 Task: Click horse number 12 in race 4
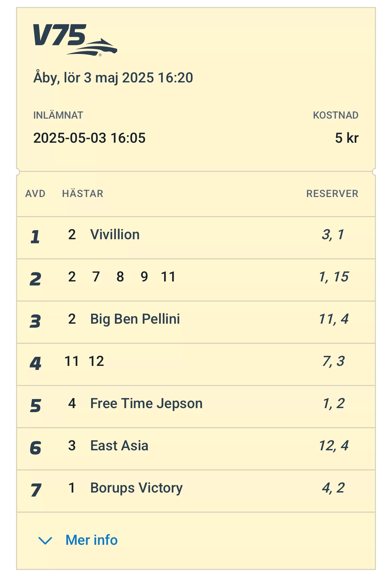point(96,361)
